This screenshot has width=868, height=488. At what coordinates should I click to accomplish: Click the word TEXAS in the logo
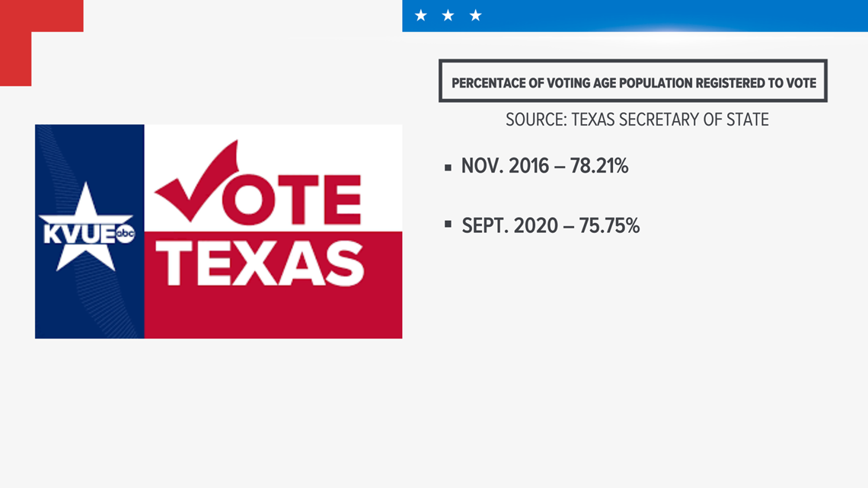point(260,263)
